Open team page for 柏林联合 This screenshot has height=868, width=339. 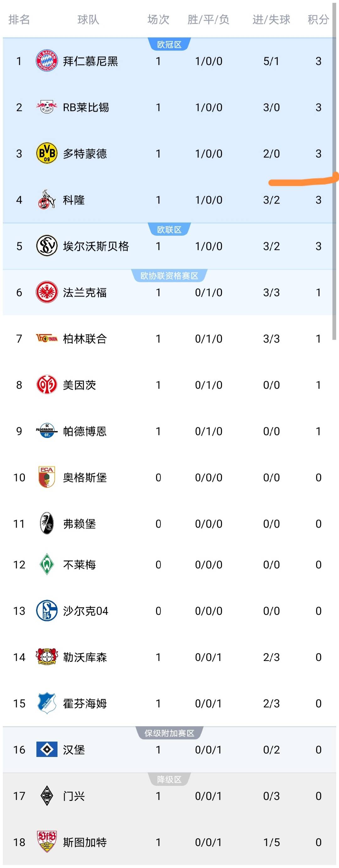pyautogui.click(x=85, y=339)
